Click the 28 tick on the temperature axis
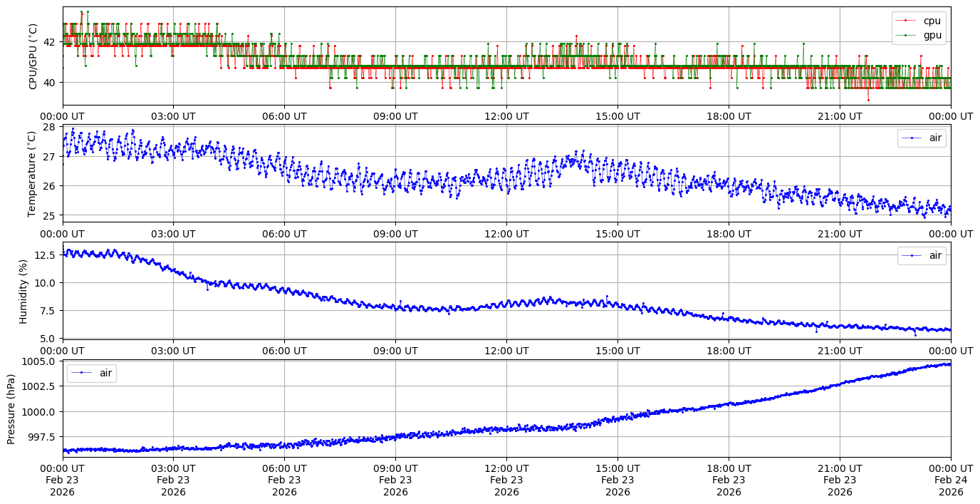 [x=49, y=128]
